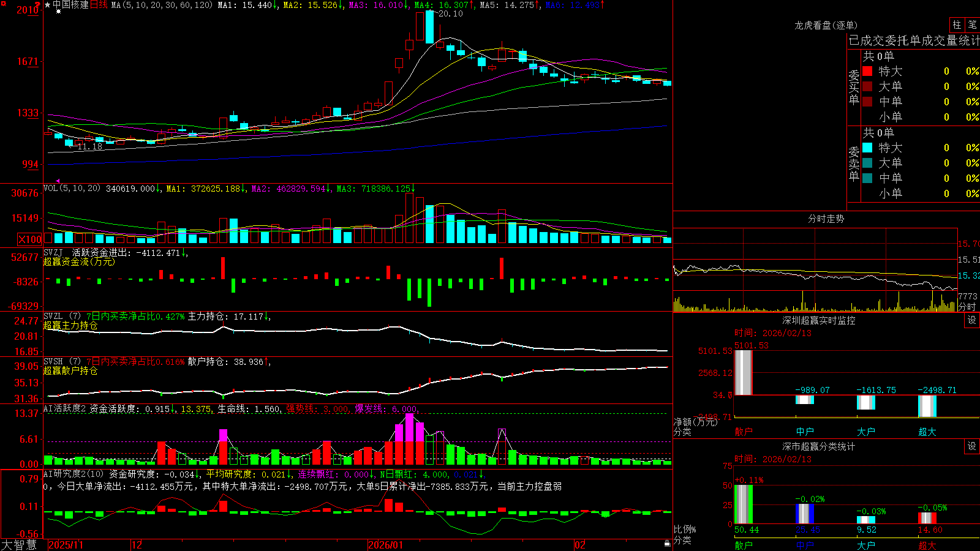Select the 龙虎看盘(逐单) panel title
Viewport: 980px width, 551px height.
click(826, 25)
